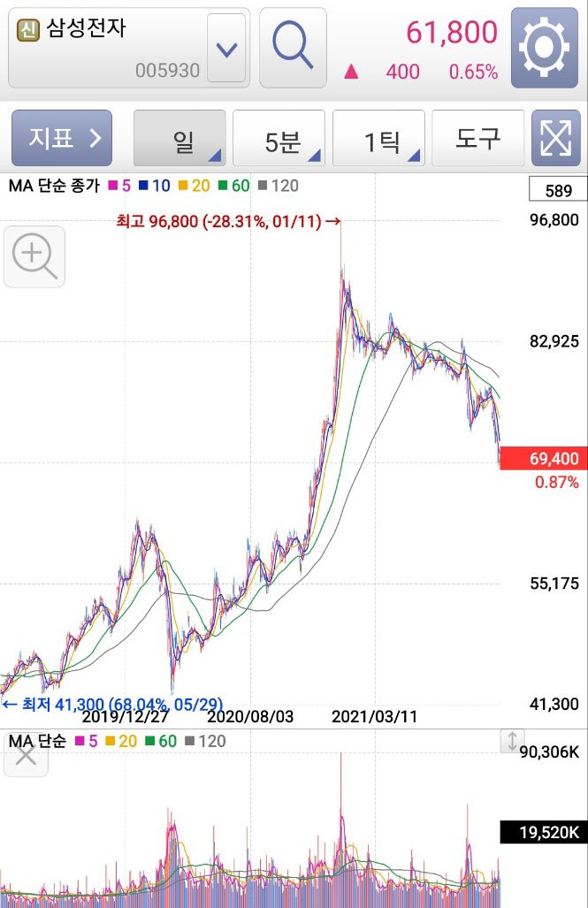This screenshot has height=908, width=588.
Task: Tap the current price 61,800
Action: 452,33
